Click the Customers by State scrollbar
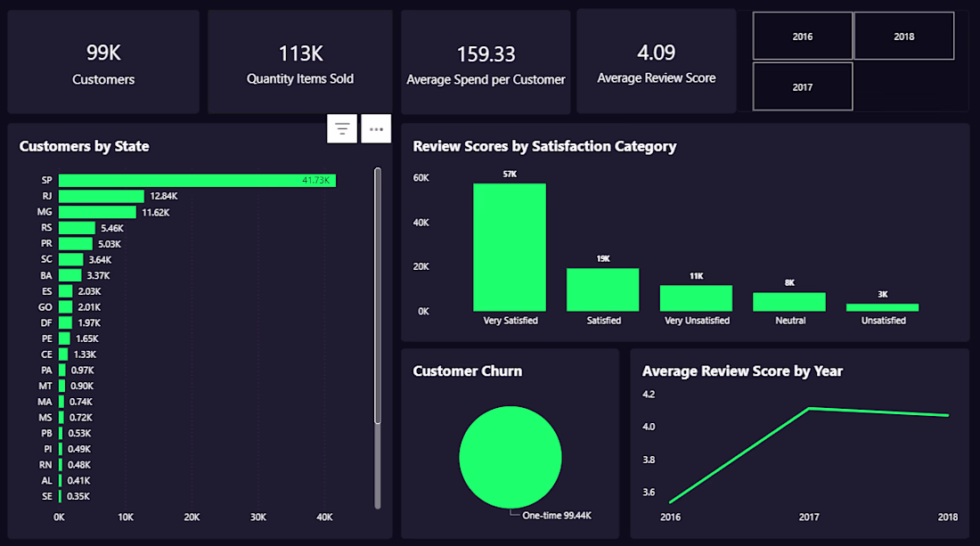 [x=378, y=296]
